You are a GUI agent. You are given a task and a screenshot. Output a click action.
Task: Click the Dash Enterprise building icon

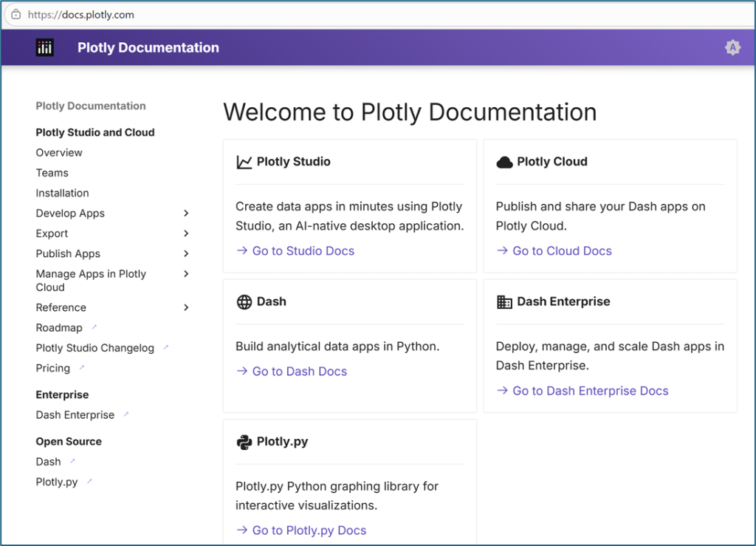click(504, 301)
